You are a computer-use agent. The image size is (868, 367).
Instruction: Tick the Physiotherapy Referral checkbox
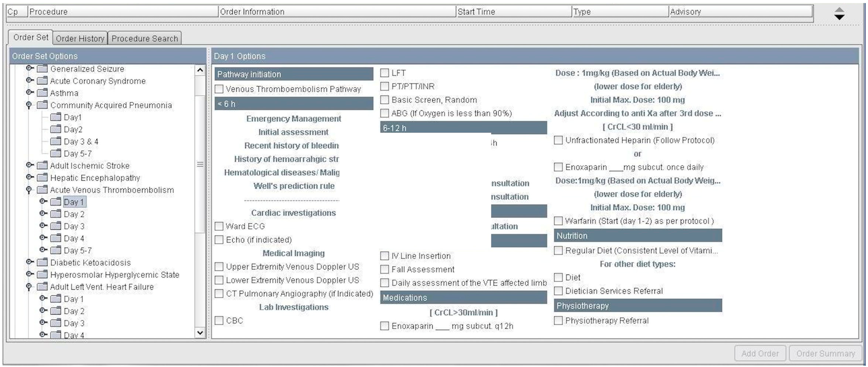tap(558, 320)
